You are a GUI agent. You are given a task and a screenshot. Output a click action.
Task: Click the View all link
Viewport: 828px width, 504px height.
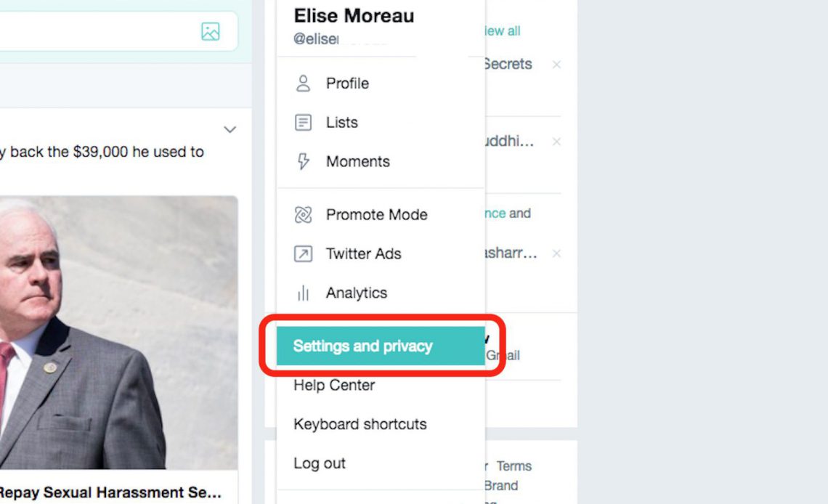click(503, 31)
